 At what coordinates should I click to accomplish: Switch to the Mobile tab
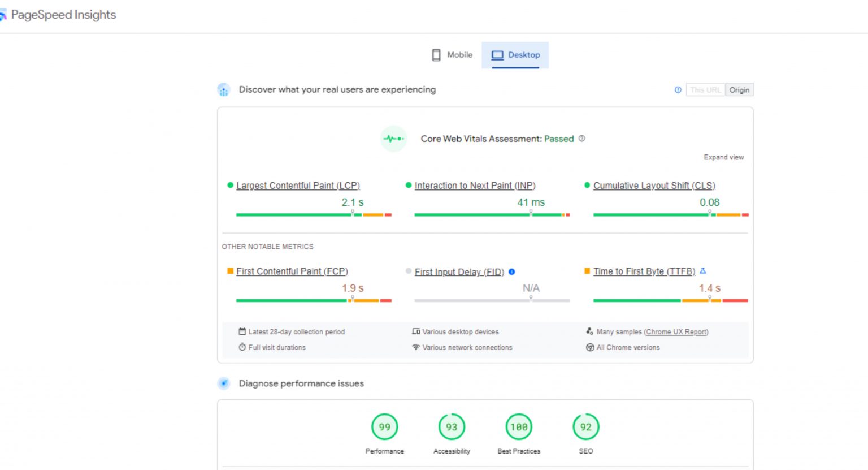click(451, 54)
